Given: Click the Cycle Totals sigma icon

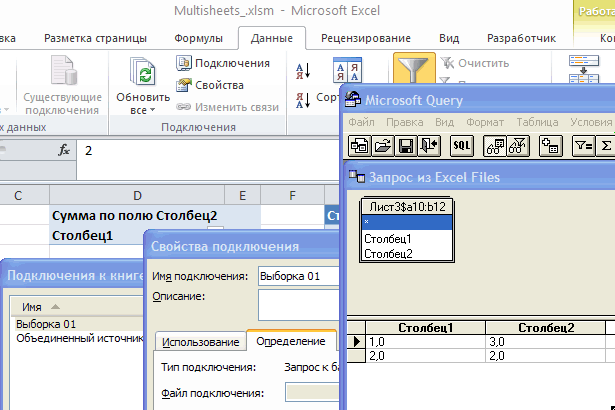Looking at the screenshot, I should coord(605,146).
